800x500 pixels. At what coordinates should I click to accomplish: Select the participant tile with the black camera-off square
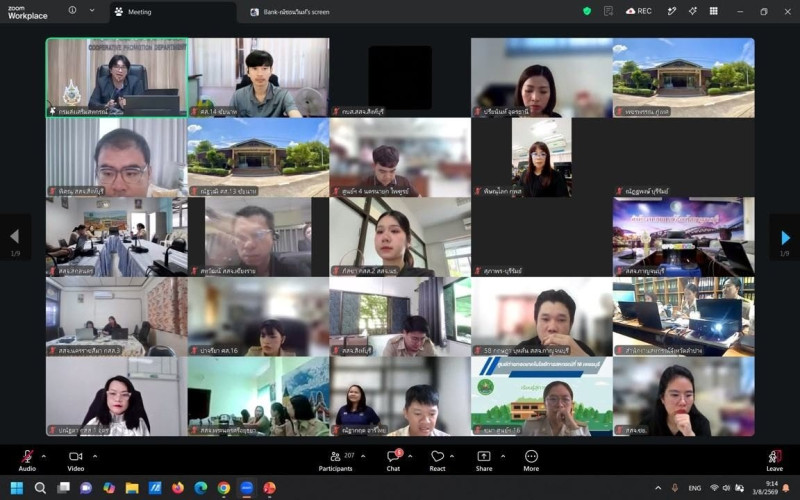click(400, 78)
